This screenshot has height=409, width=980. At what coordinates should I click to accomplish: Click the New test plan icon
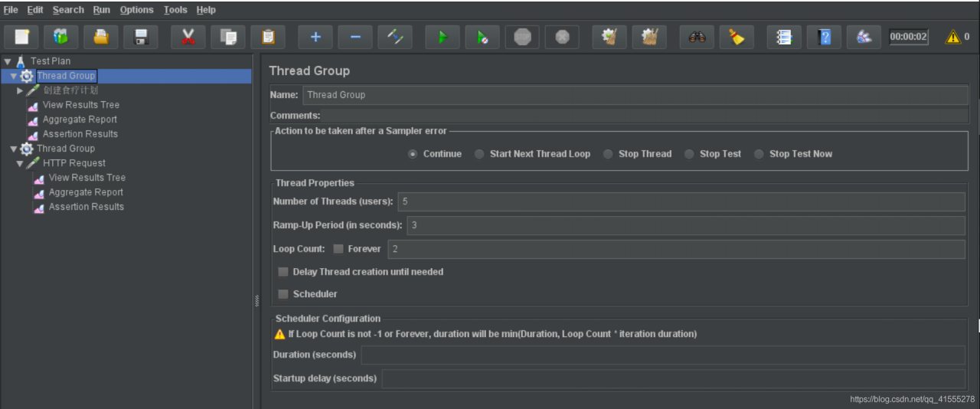pos(22,37)
